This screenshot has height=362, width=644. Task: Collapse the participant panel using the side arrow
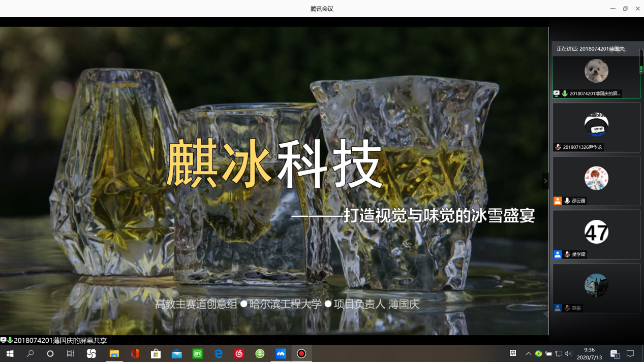pyautogui.click(x=545, y=181)
